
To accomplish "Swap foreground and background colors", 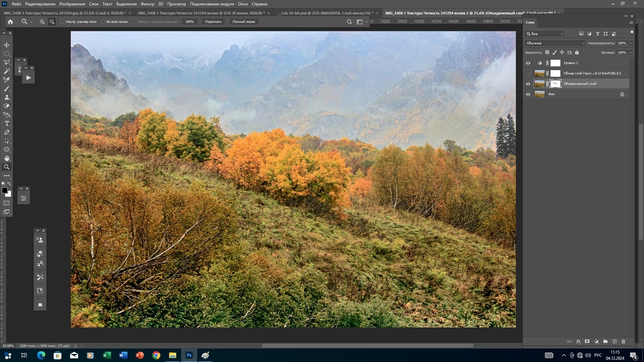I will click(x=10, y=184).
